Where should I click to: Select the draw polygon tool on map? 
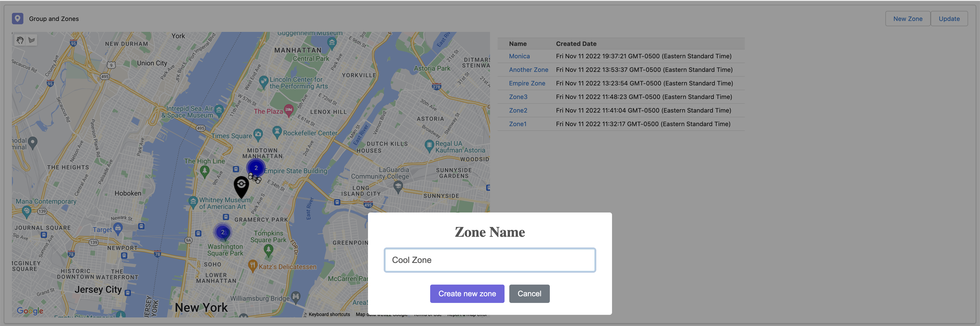[32, 40]
